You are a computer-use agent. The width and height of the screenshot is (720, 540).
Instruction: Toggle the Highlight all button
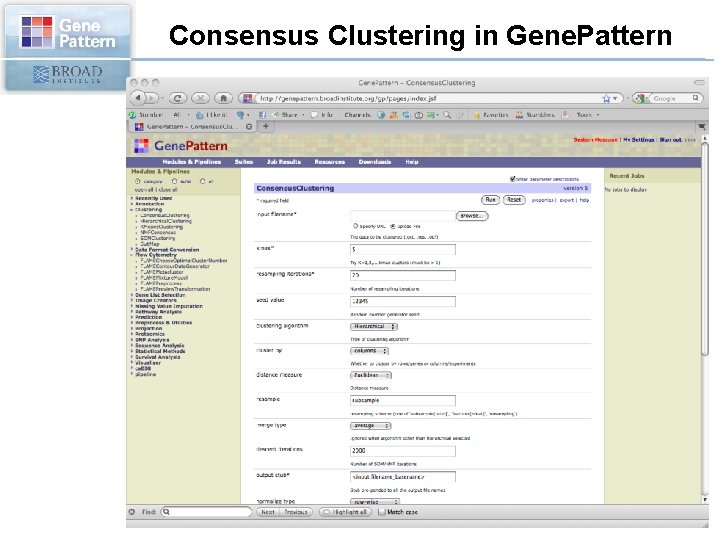pyautogui.click(x=345, y=512)
